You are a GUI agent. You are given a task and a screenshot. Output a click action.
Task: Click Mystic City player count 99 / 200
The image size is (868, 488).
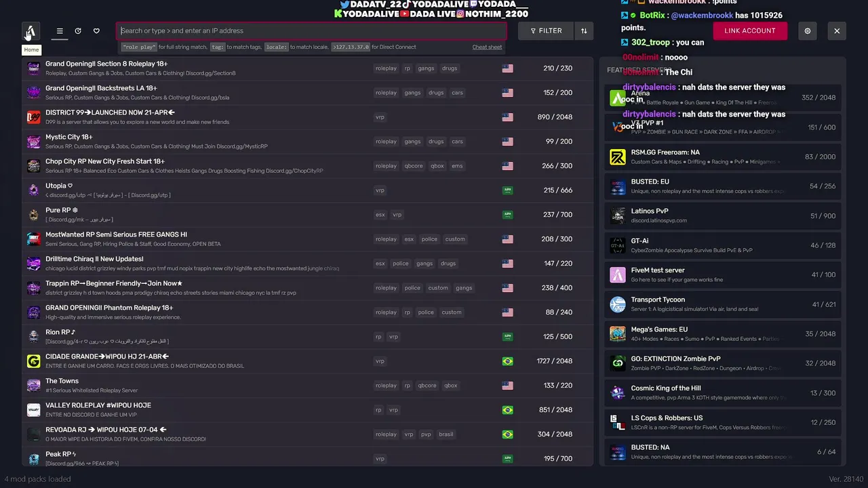[559, 142]
